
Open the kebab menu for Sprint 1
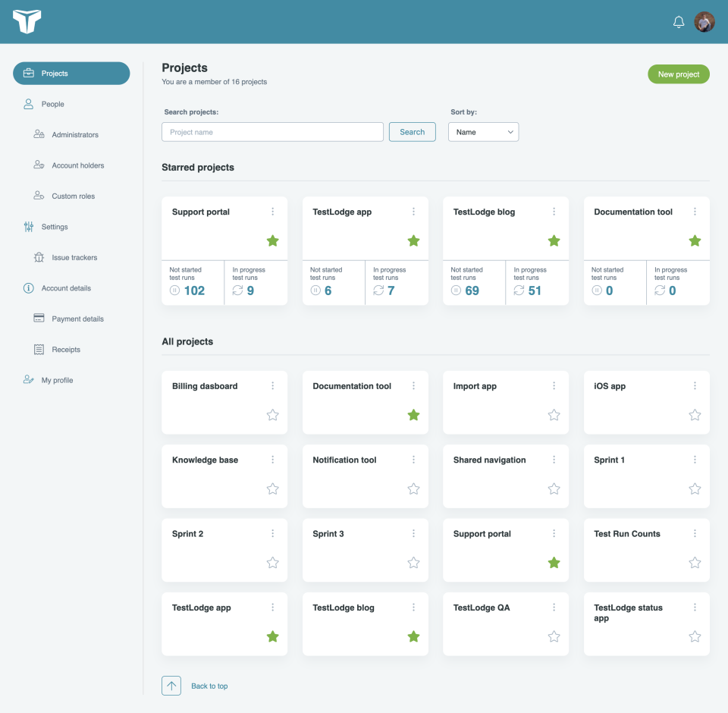click(x=695, y=459)
